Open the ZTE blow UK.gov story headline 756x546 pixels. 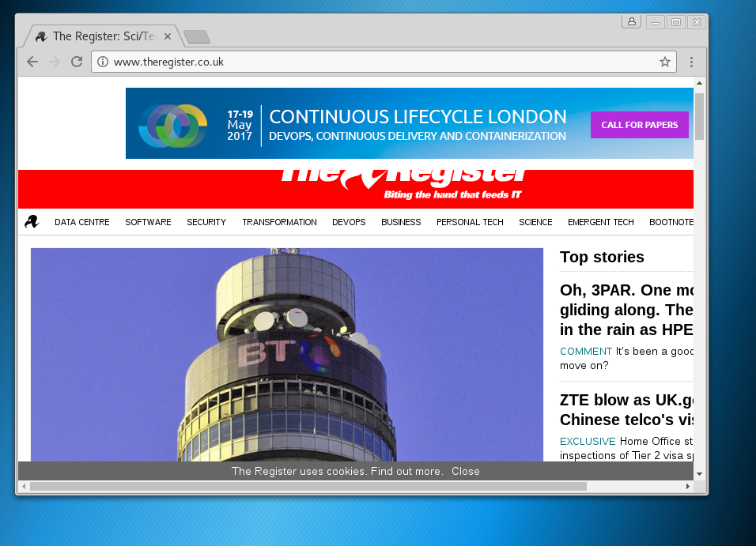(x=626, y=409)
